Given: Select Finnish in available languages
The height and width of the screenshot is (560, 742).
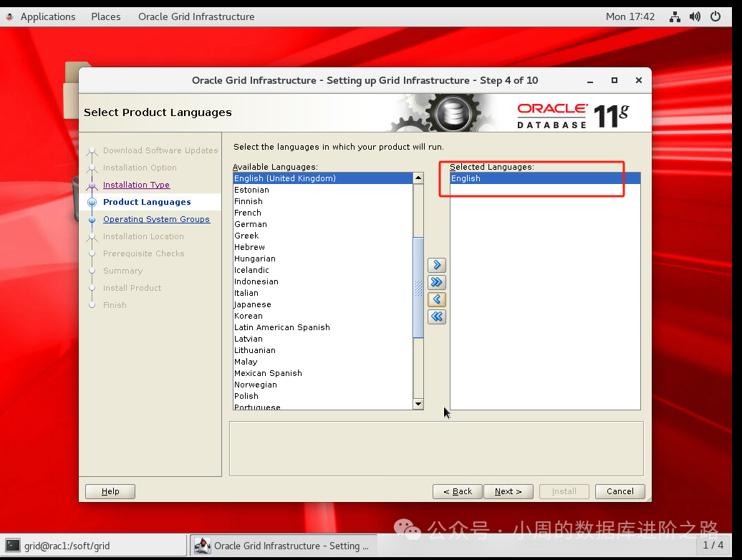Looking at the screenshot, I should (323, 201).
